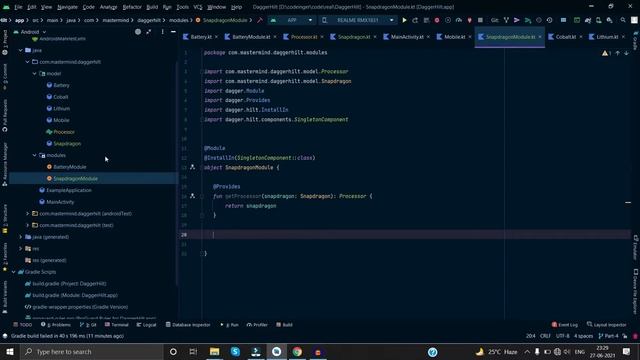Click the Select Opened File target icon
Viewport: 640px width, 360px height.
138,31
